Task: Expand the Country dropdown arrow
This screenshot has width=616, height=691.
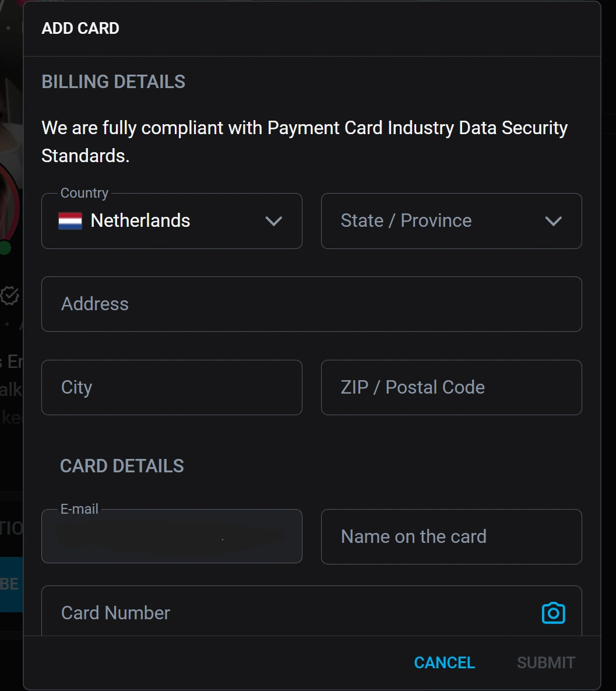Action: click(273, 221)
